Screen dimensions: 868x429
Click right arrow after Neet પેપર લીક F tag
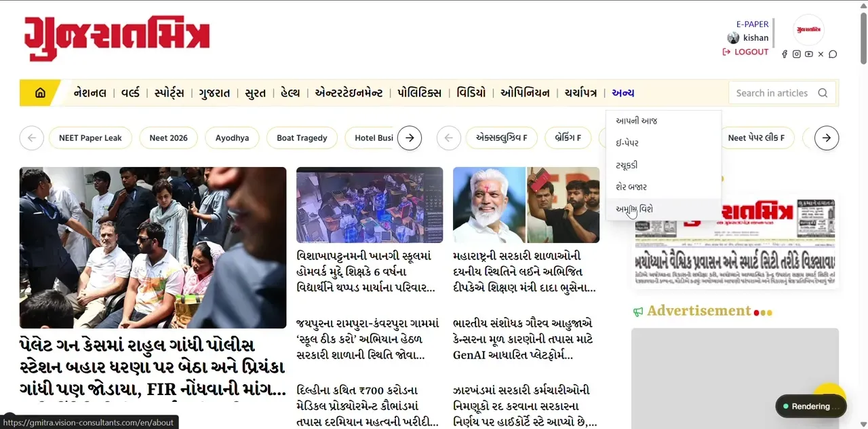827,138
